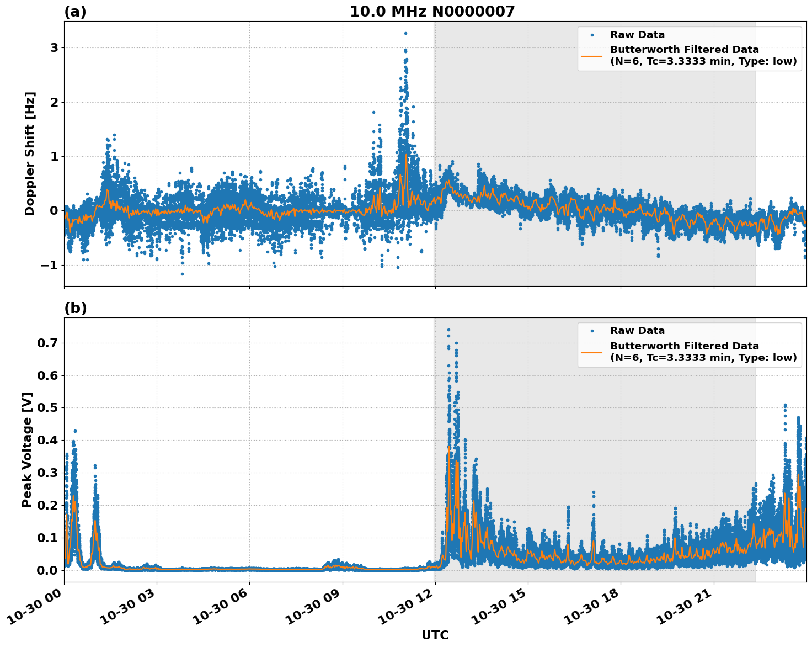Click the title 10.0 MHz N0000007
The width and height of the screenshot is (812, 647).
point(434,10)
